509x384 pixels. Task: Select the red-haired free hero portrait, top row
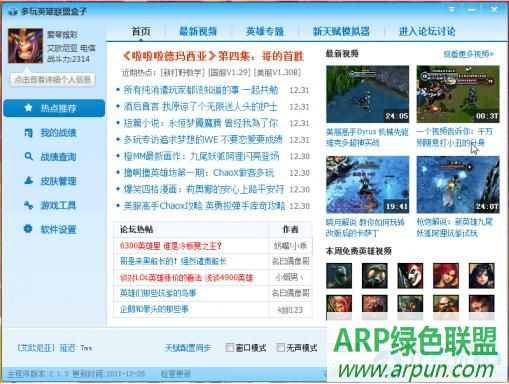[446, 276]
